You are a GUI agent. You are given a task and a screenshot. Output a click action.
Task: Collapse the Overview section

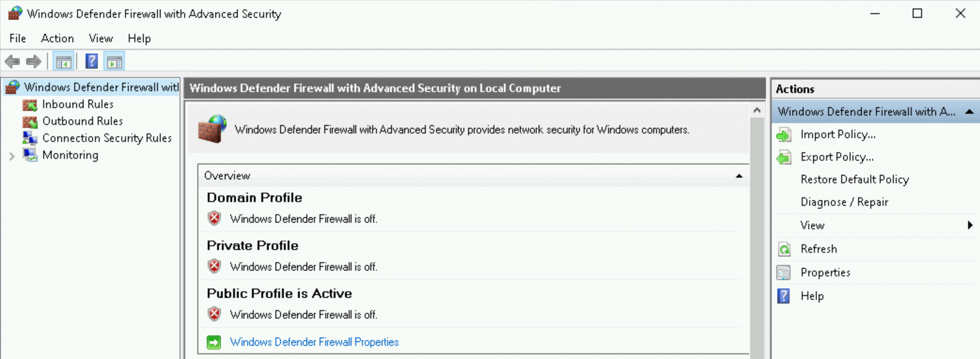coord(739,176)
